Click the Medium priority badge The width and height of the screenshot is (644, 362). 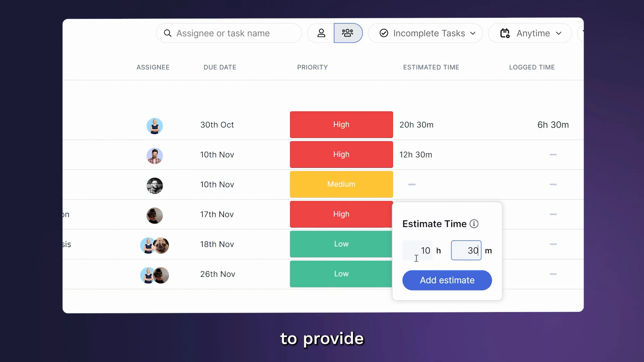tap(341, 184)
